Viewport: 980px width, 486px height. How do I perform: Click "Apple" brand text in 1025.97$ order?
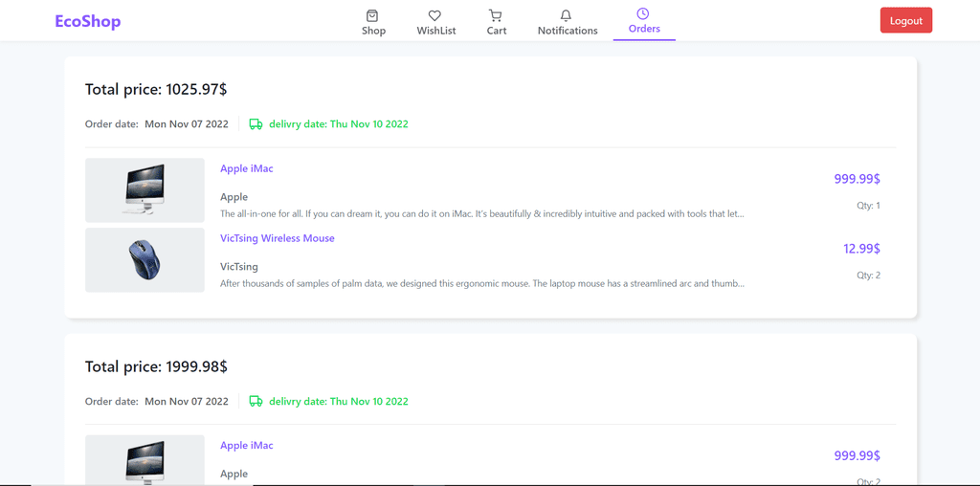(x=234, y=197)
